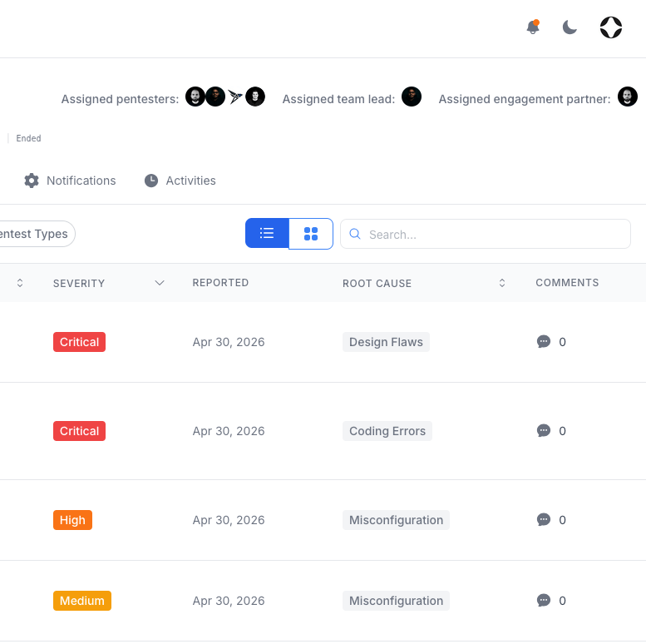Toggle dark mode moon icon
The image size is (646, 644).
(x=570, y=27)
